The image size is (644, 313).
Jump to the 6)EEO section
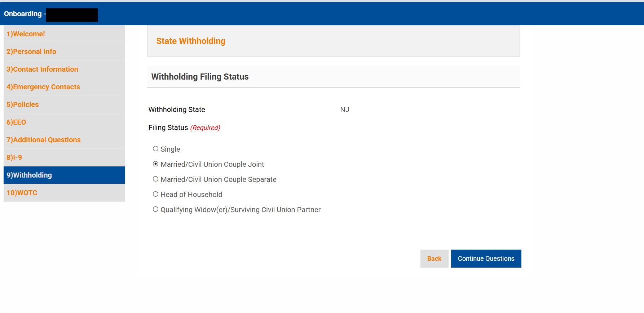pos(64,122)
